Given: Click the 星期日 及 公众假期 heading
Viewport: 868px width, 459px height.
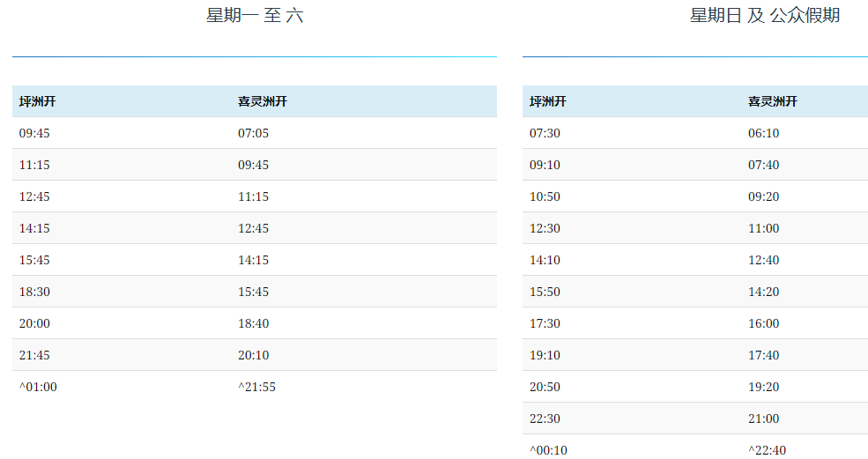Looking at the screenshot, I should click(764, 15).
